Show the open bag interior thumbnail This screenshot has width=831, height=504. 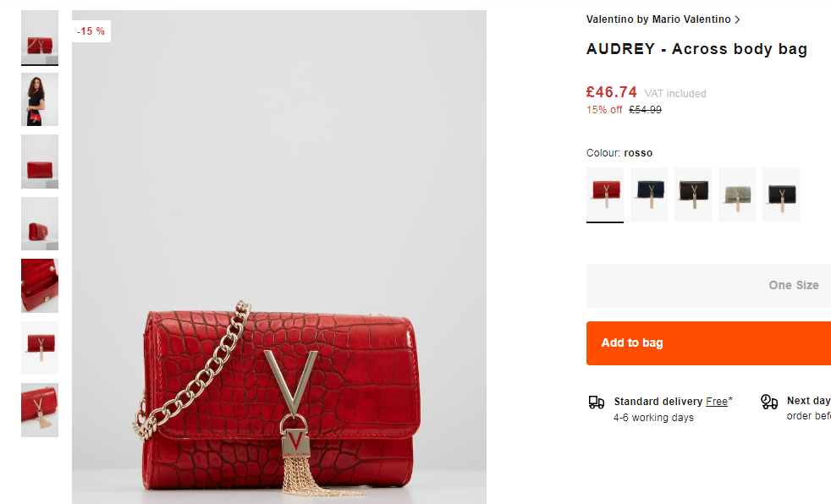coord(40,285)
